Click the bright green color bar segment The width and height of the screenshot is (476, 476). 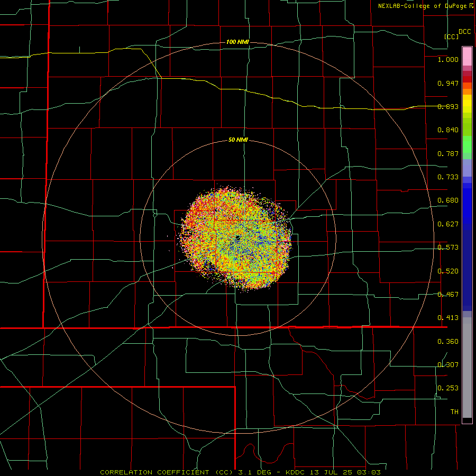pyautogui.click(x=467, y=144)
